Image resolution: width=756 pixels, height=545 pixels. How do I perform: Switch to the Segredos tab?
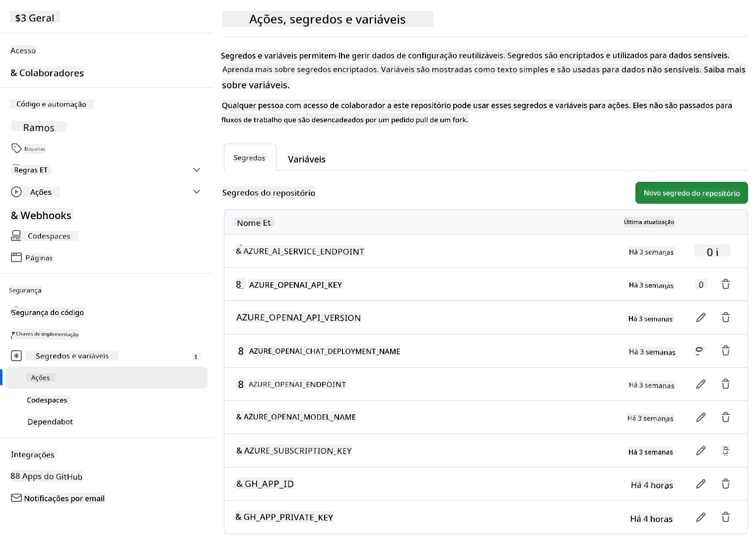[x=250, y=158]
